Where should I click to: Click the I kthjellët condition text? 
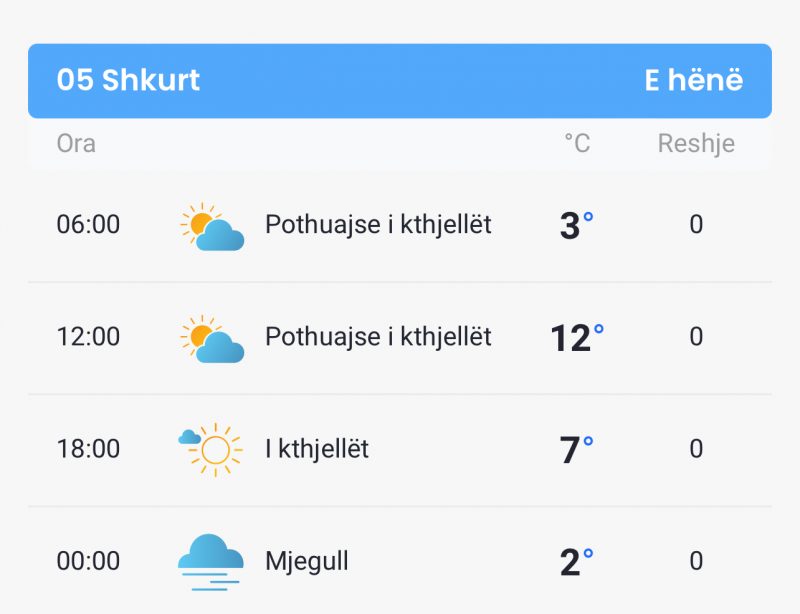point(316,449)
